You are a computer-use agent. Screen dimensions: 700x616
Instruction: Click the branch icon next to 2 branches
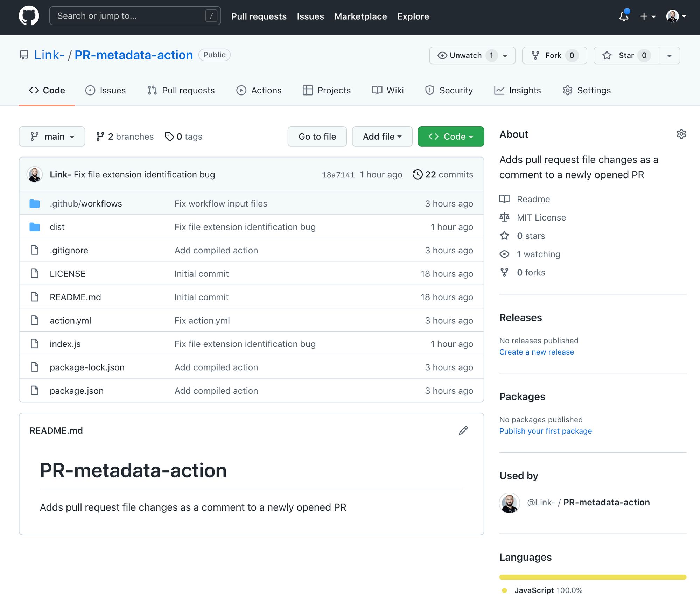[x=101, y=136]
